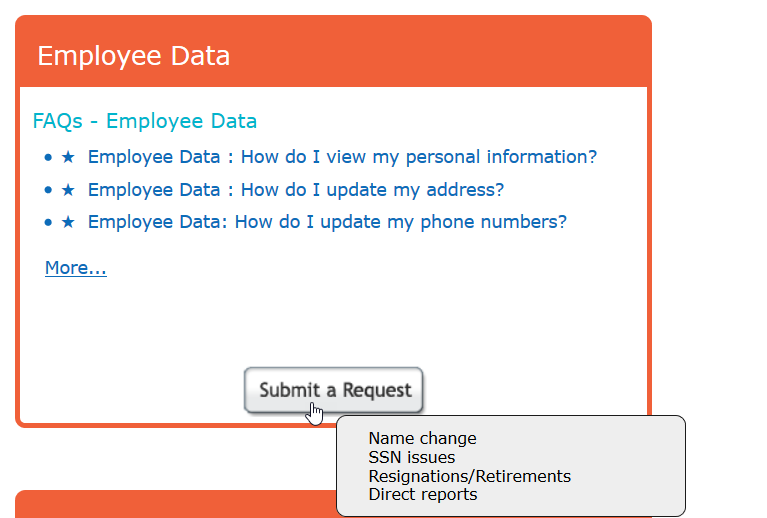767x518 pixels.
Task: Click the partially visible orange card header below
Action: pos(176,504)
